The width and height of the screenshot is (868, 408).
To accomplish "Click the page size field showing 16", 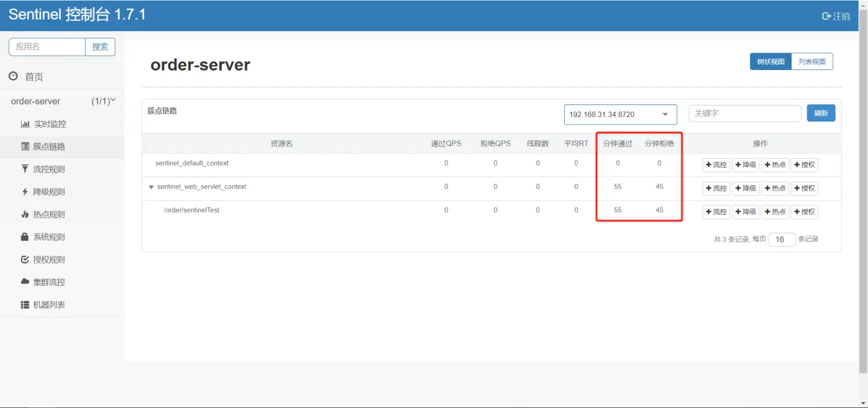I will point(781,239).
